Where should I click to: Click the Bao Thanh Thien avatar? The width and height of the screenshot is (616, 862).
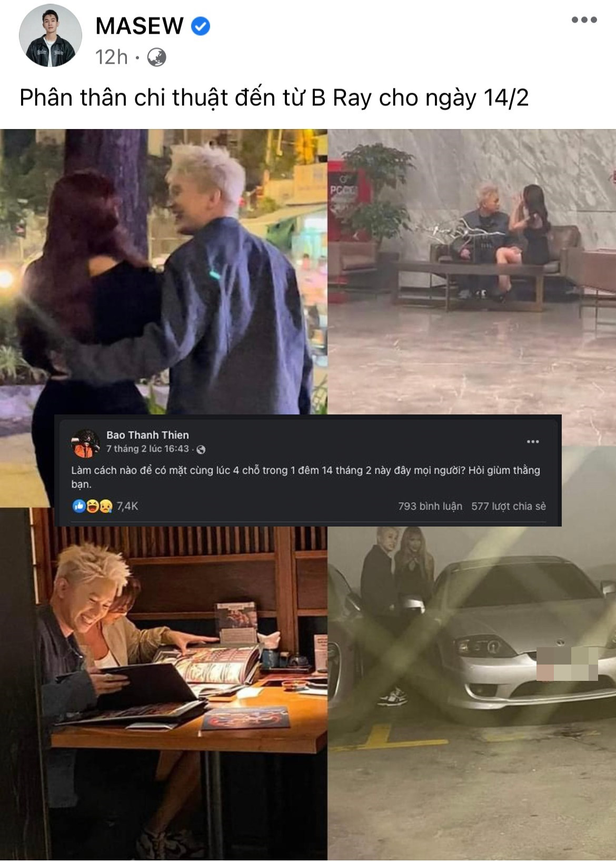click(x=85, y=443)
